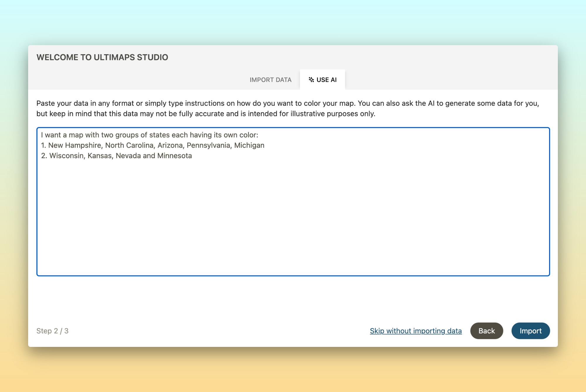Click the first line starting 'I want a map'
The width and height of the screenshot is (586, 392).
coord(149,135)
